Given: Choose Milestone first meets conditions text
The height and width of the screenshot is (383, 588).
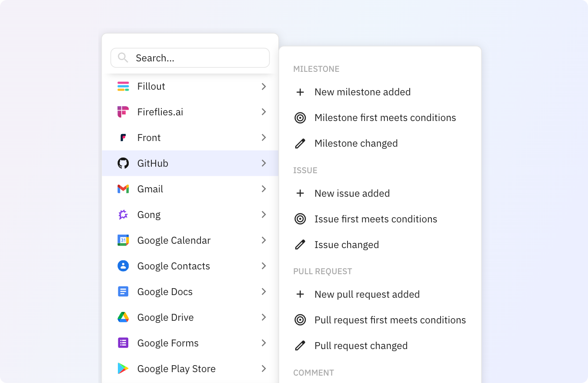Looking at the screenshot, I should [385, 118].
